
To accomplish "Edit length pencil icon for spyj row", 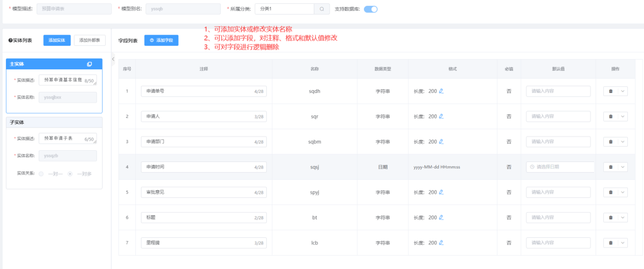I will tap(441, 192).
